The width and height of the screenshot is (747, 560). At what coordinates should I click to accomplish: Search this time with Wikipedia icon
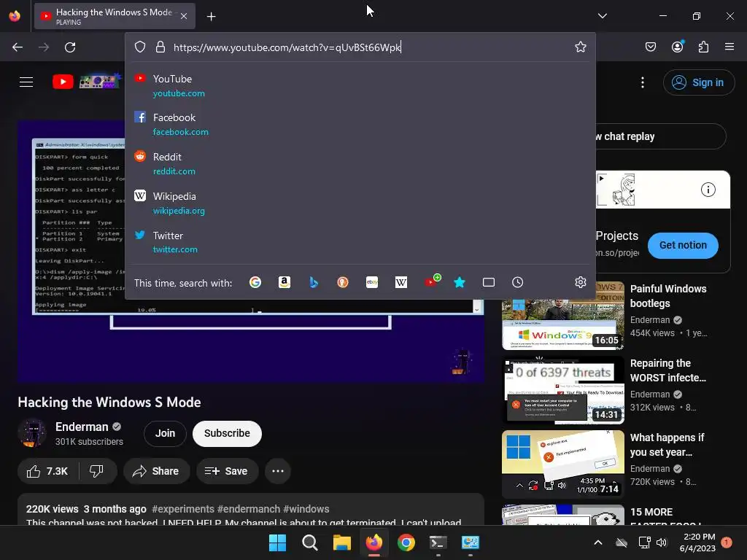401,282
